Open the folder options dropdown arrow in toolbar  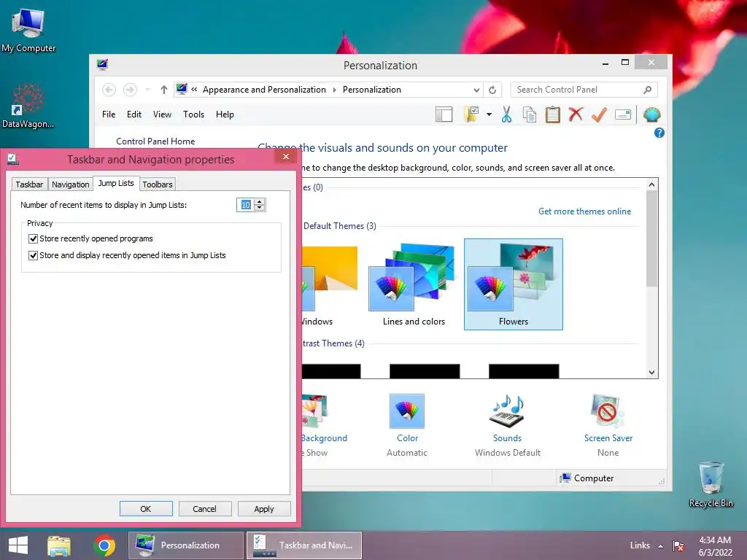coord(489,114)
